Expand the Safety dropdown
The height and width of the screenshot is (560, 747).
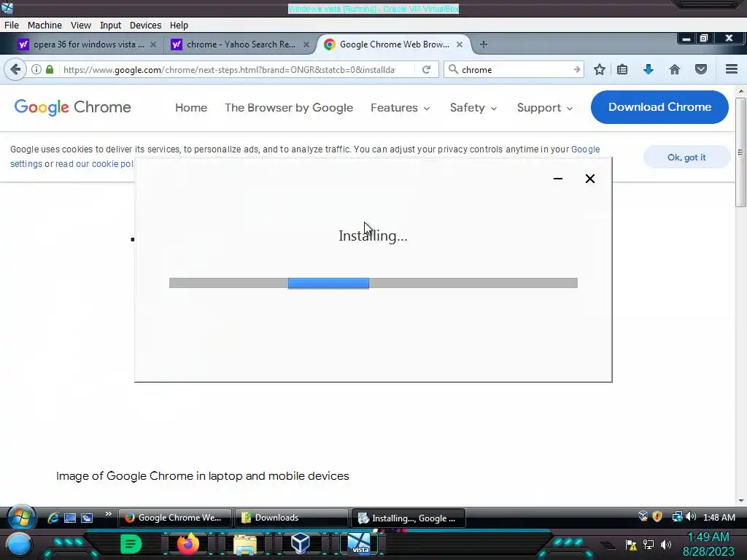(x=473, y=108)
